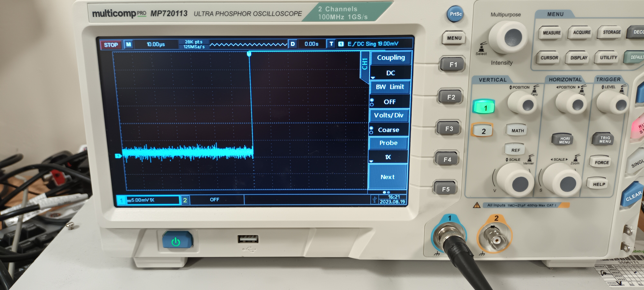This screenshot has width=644, height=290.
Task: Open the Probe 1X dropdown
Action: (x=388, y=157)
